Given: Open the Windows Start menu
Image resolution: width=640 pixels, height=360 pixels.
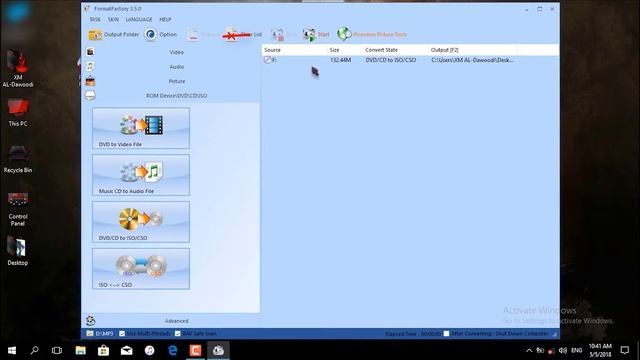Looking at the screenshot, I should click(12, 350).
